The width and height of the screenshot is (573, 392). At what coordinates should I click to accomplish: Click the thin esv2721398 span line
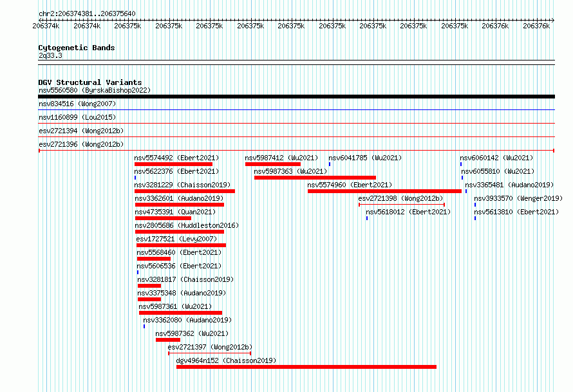[x=402, y=205]
